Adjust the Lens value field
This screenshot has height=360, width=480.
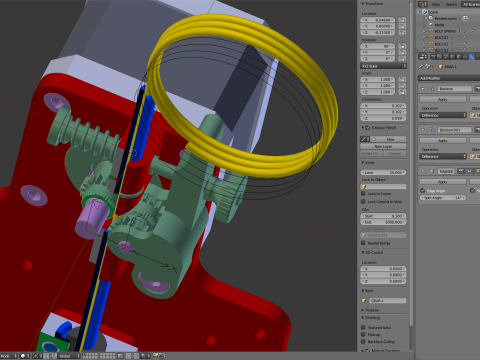[x=384, y=172]
